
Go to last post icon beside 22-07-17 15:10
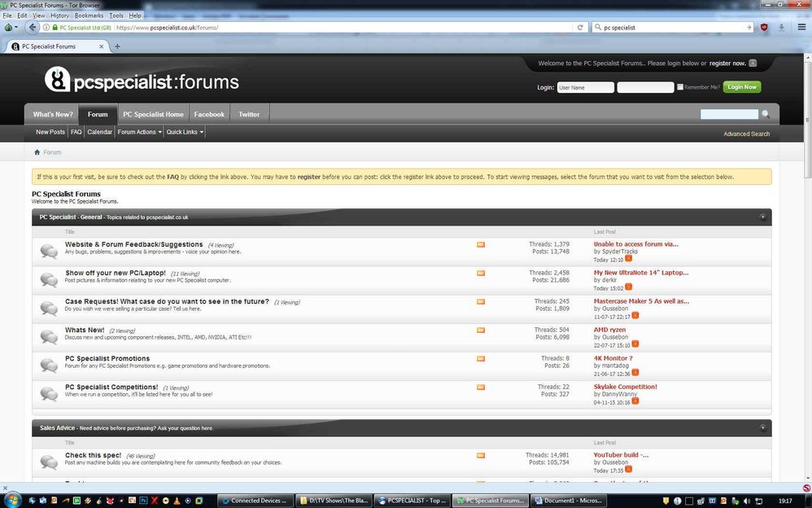pyautogui.click(x=635, y=344)
